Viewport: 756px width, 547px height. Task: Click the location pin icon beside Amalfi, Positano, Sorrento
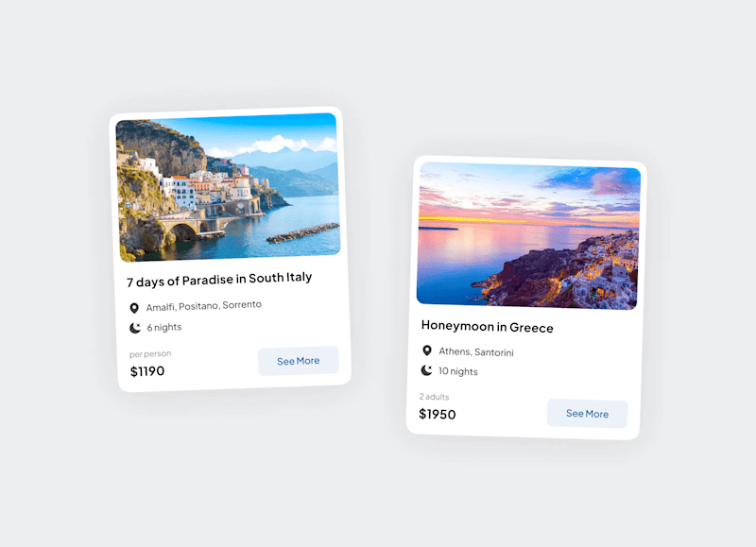click(x=134, y=308)
